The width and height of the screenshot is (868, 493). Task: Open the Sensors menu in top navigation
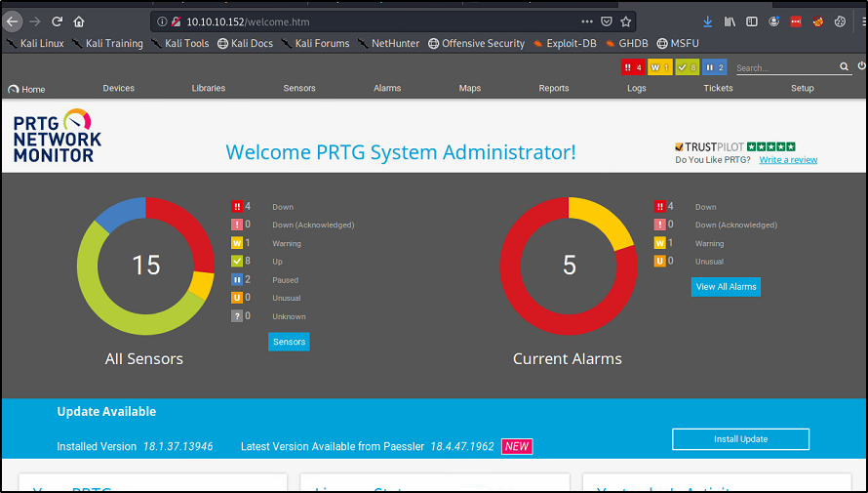click(299, 88)
